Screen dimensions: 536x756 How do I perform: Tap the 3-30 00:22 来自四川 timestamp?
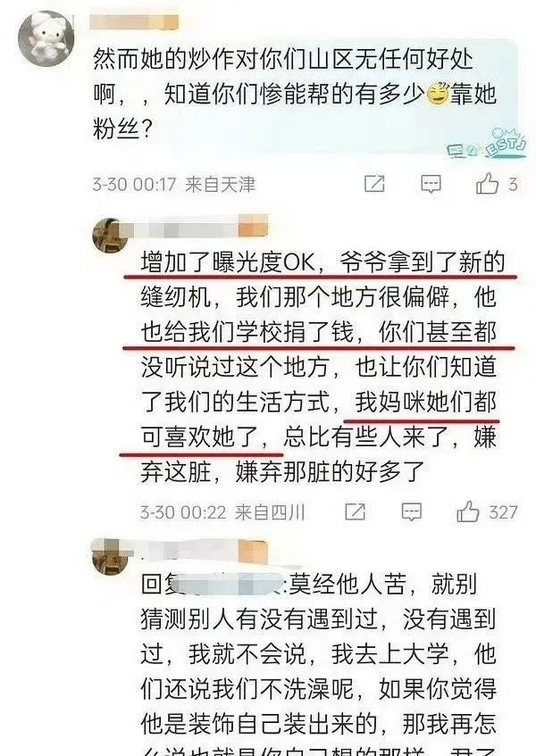coord(222,512)
